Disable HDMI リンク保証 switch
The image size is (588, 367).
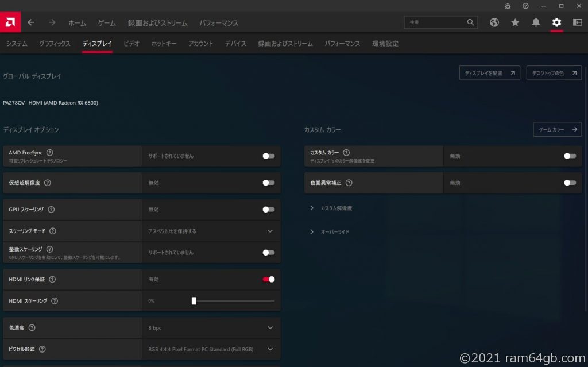[x=269, y=279]
